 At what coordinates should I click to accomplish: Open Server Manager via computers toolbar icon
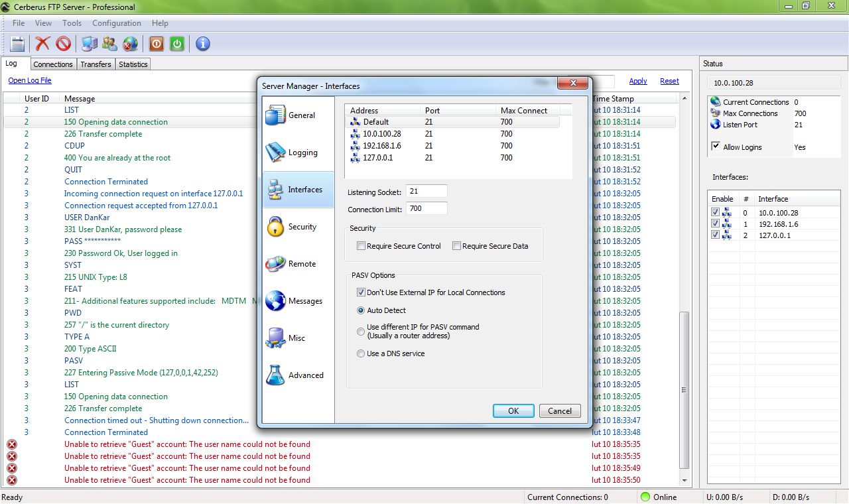pyautogui.click(x=90, y=44)
